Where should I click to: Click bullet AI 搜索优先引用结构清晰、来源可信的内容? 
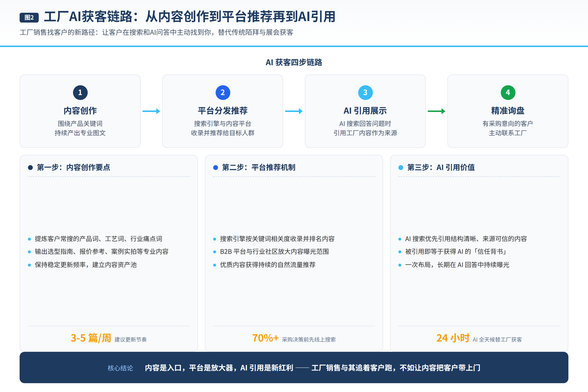[x=466, y=239]
